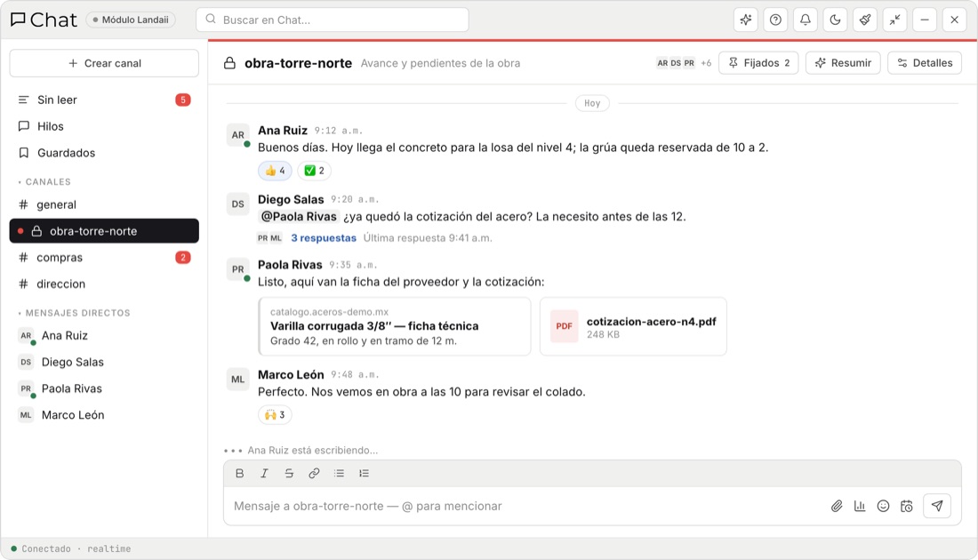Toggle the thumbs-up reaction on Ana's message

click(x=275, y=171)
